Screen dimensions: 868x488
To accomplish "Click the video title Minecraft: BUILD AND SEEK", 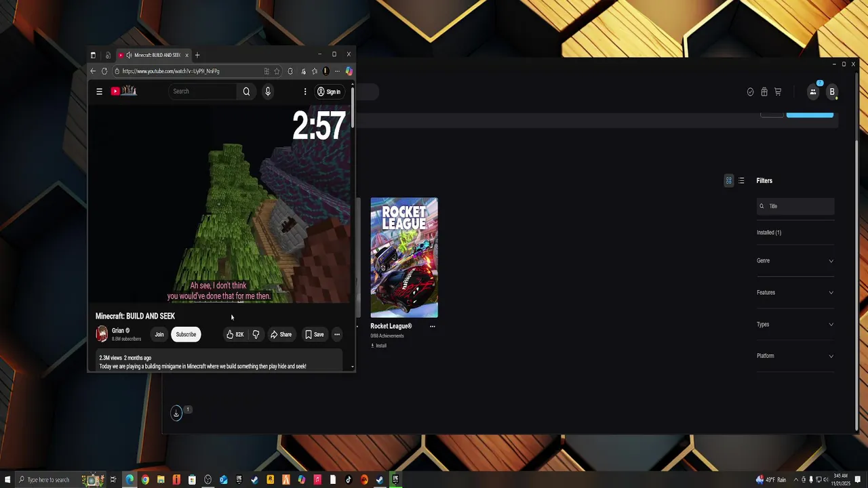I will [135, 316].
